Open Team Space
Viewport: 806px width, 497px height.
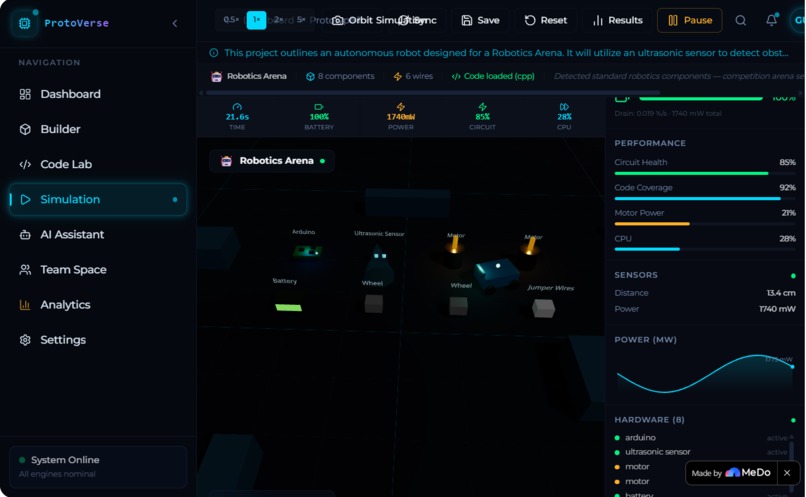(98, 269)
